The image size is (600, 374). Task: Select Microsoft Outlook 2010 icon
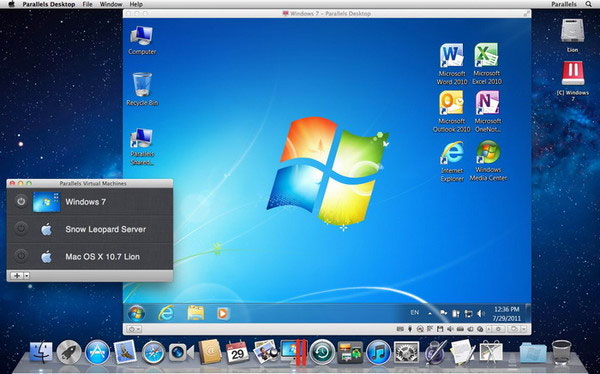click(x=452, y=111)
